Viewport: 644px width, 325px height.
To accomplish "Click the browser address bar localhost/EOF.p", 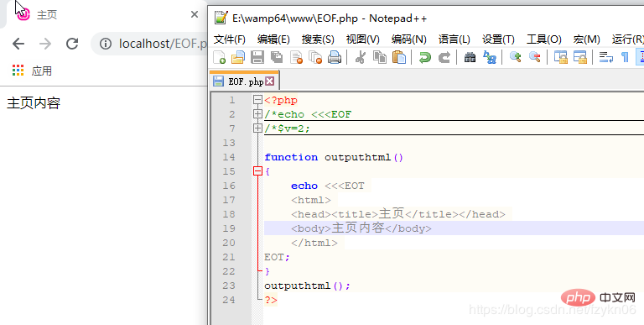I will click(x=149, y=44).
